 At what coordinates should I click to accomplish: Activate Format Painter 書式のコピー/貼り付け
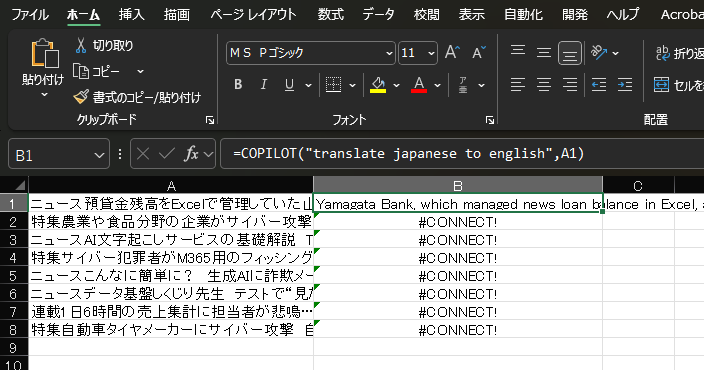pos(137,97)
